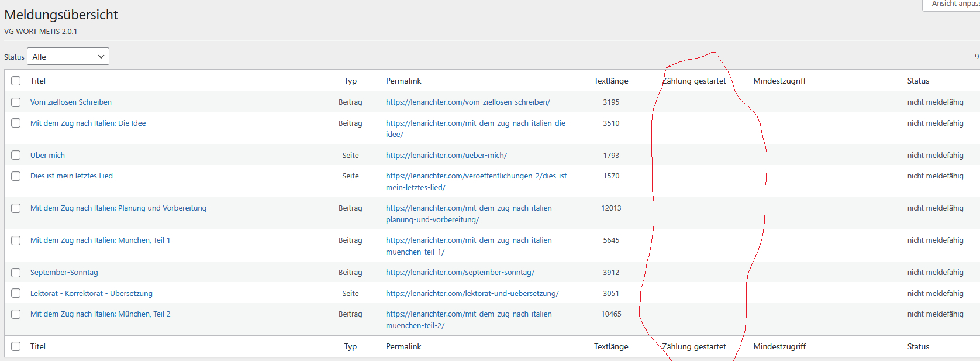Image resolution: width=980 pixels, height=361 pixels.
Task: Mark the September-Sonntag row checkbox
Action: [x=16, y=273]
